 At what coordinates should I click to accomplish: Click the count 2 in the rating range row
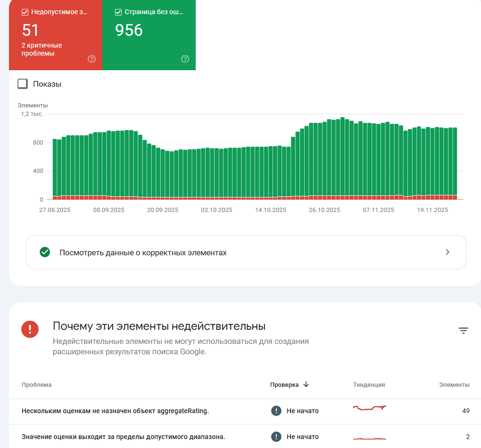click(x=468, y=437)
